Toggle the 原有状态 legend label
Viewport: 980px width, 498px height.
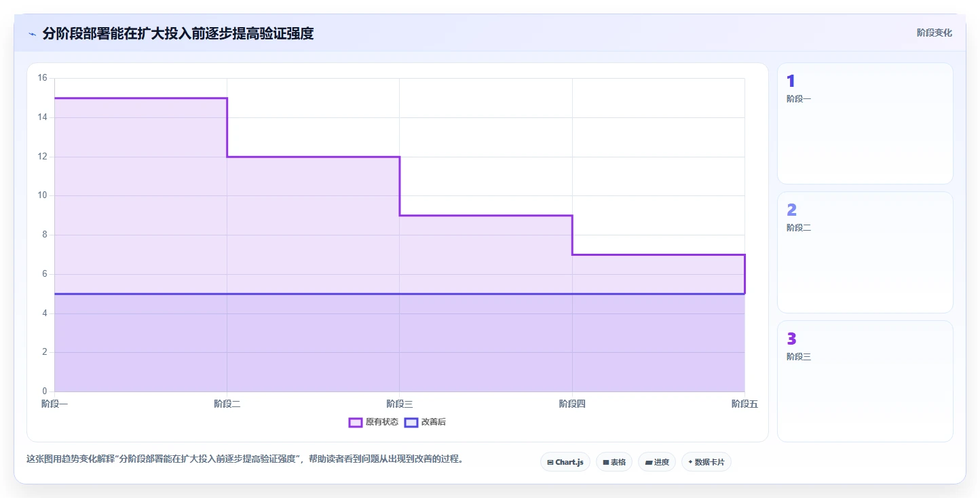click(382, 422)
